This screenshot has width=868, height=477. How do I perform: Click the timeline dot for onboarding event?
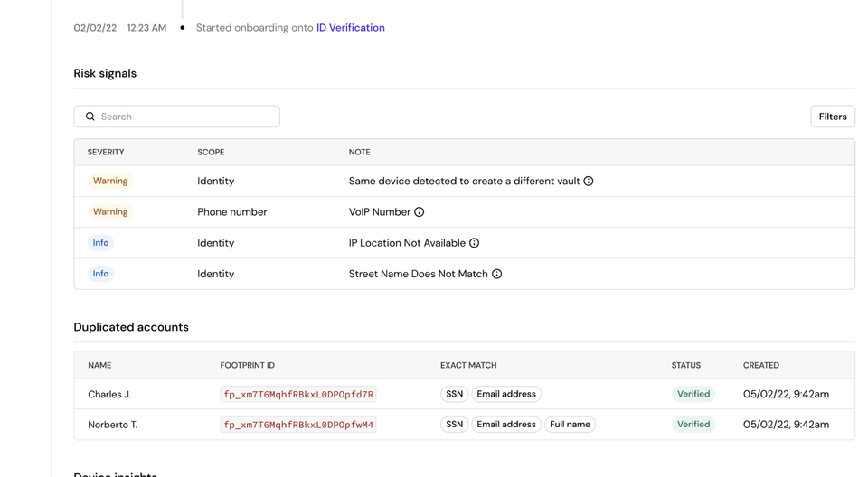tap(182, 28)
